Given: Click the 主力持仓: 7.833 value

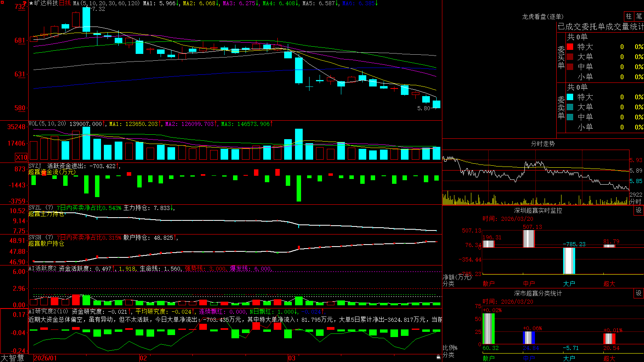Looking at the screenshot, I should (147, 208).
